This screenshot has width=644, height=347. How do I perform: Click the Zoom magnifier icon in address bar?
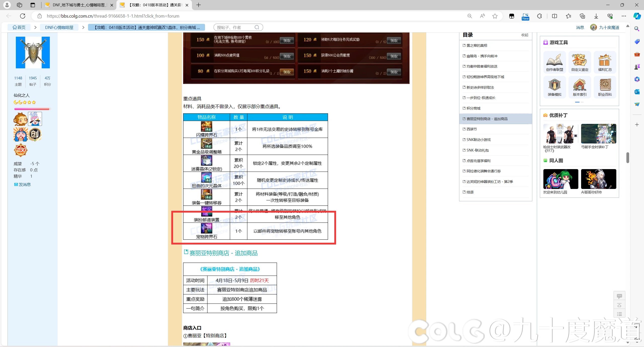469,16
